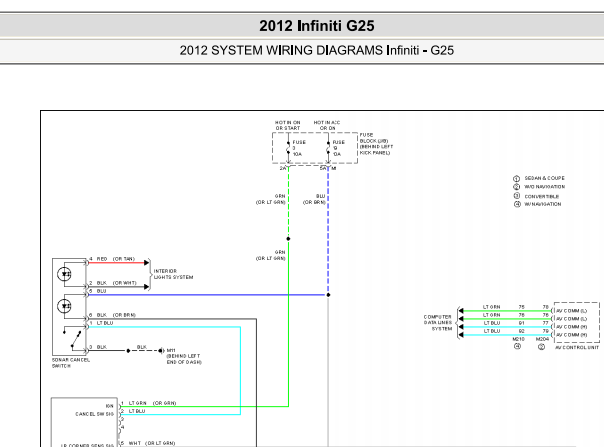Viewport: 604px width, 447px height.
Task: Click the "COMPUTER DATA LINES SYSTEM" label
Action: pyautogui.click(x=438, y=323)
